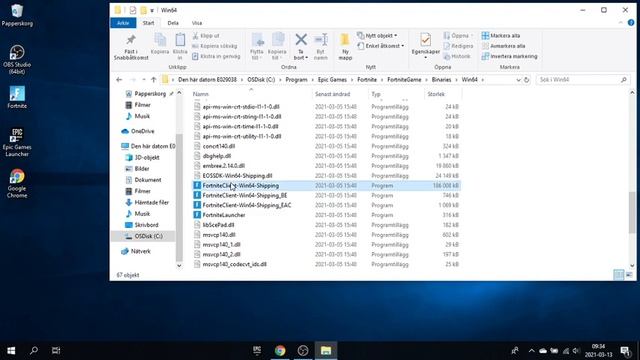640x360 pixels.
Task: Select Nätverk in the navigation pane
Action: click(140, 251)
